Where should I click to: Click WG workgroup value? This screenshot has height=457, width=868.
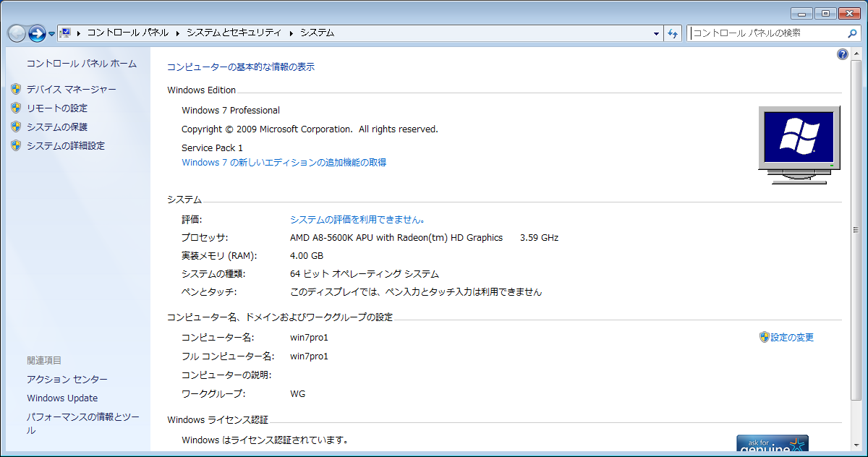[x=297, y=394]
